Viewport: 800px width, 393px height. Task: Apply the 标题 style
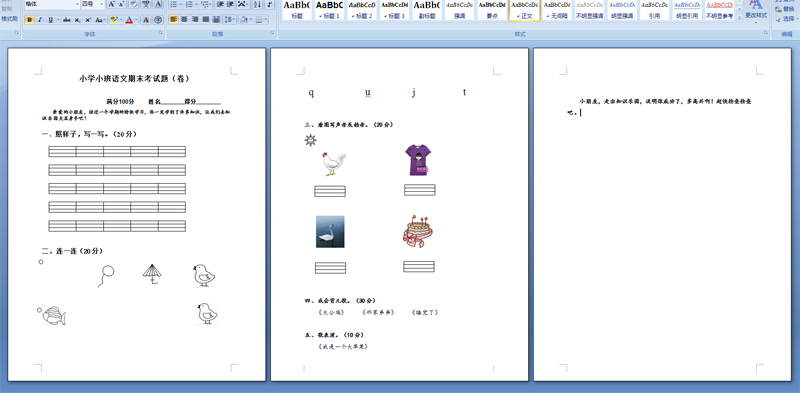tap(297, 10)
